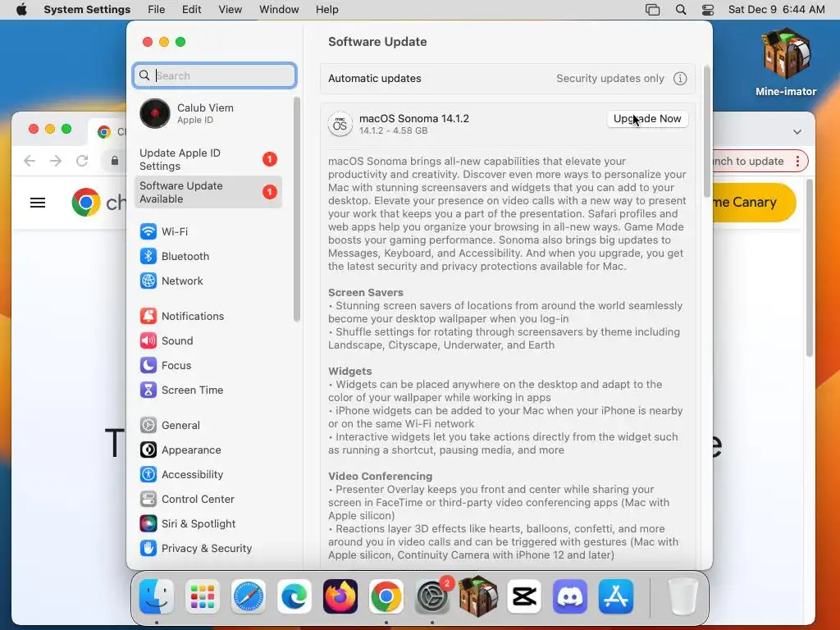The width and height of the screenshot is (840, 630).
Task: Open Control Center in menu bar
Action: [x=708, y=10]
